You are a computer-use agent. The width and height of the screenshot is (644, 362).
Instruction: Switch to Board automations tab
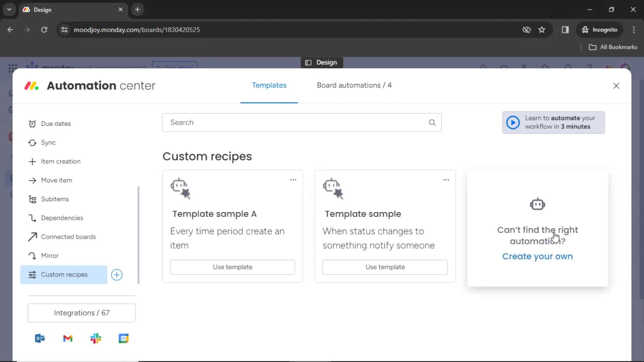point(354,85)
